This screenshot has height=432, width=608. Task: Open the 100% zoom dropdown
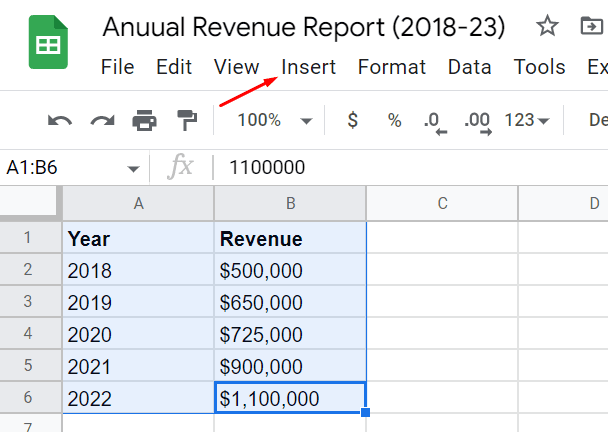point(275,120)
